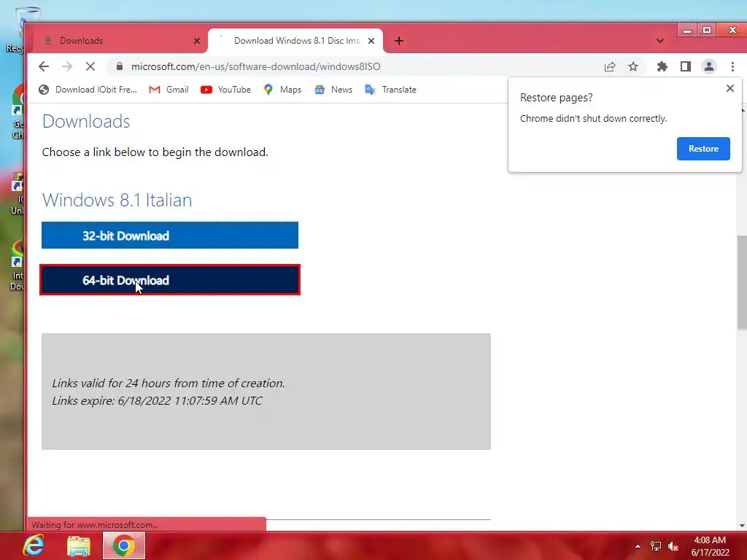747x560 pixels.
Task: Expand the tab search dropdown arrow
Action: click(659, 41)
